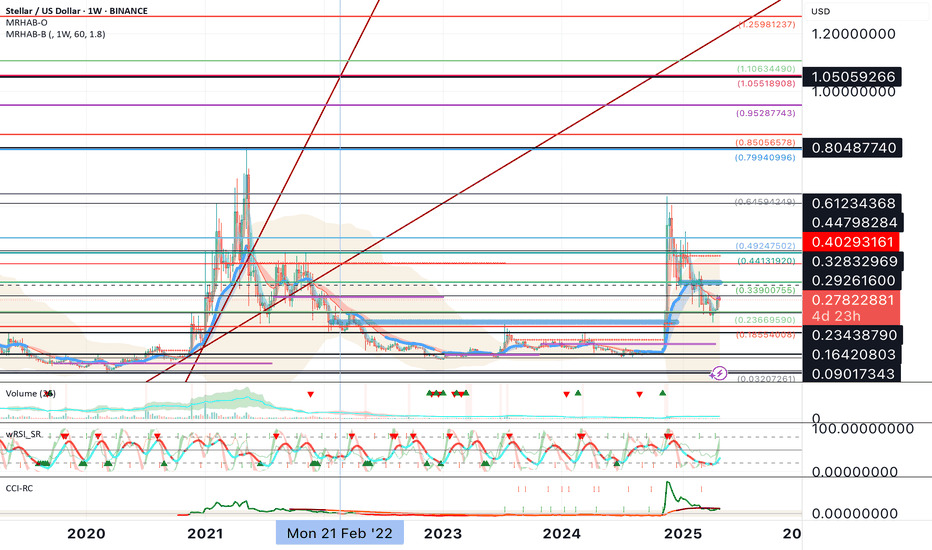The height and width of the screenshot is (550, 932).
Task: Click the (0.33900755) level label
Action: (x=766, y=290)
